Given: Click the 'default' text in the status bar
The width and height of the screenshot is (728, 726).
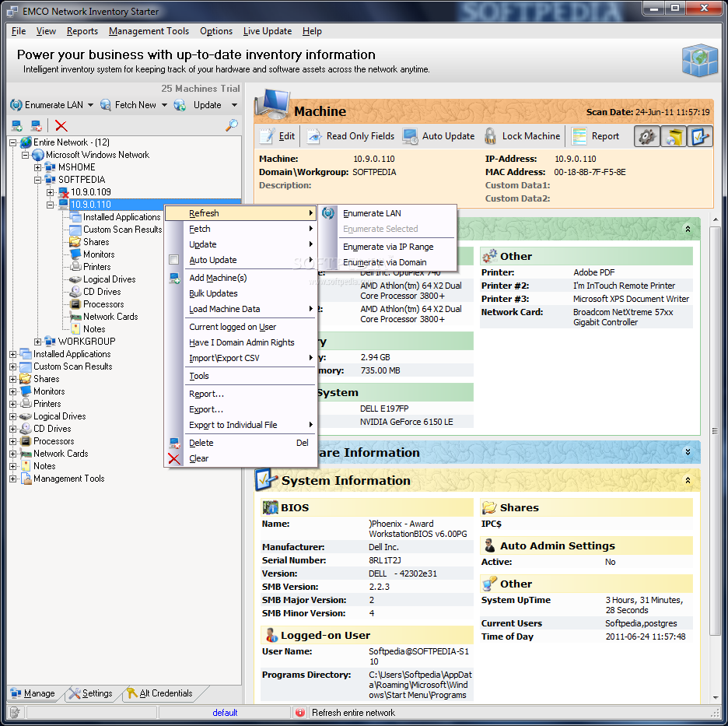Looking at the screenshot, I should click(225, 713).
